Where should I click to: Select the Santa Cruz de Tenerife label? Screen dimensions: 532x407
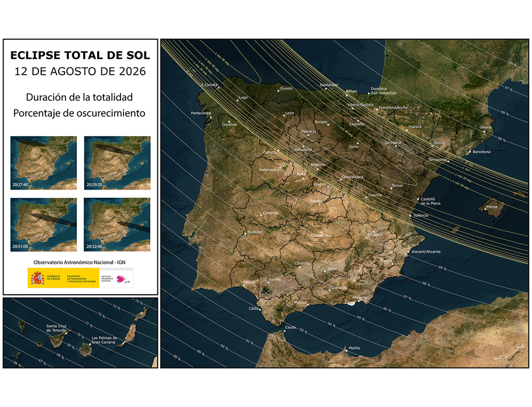57,328
